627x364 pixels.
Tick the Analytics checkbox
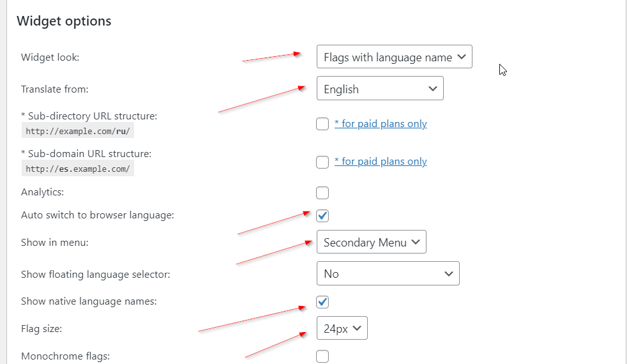pyautogui.click(x=322, y=193)
